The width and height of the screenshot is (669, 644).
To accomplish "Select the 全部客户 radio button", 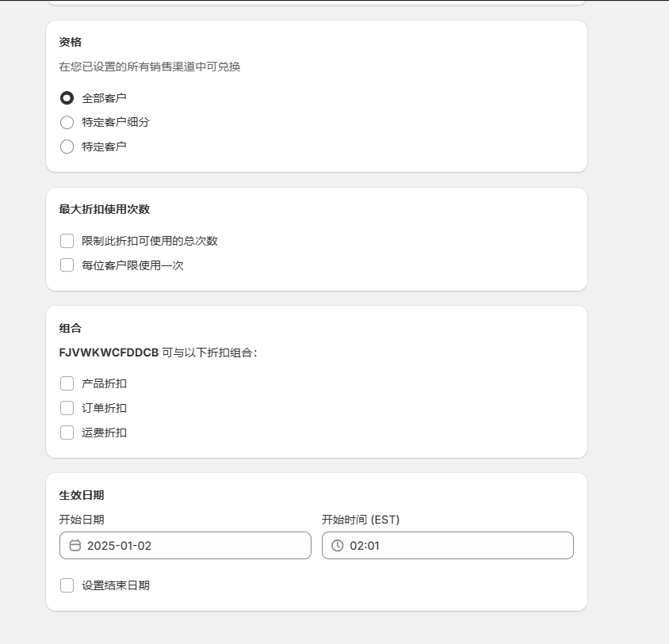I will (x=67, y=97).
